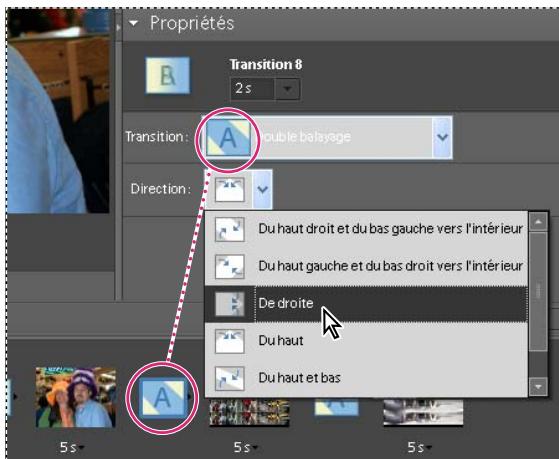Click the Transition 8 preview icon

tap(168, 75)
